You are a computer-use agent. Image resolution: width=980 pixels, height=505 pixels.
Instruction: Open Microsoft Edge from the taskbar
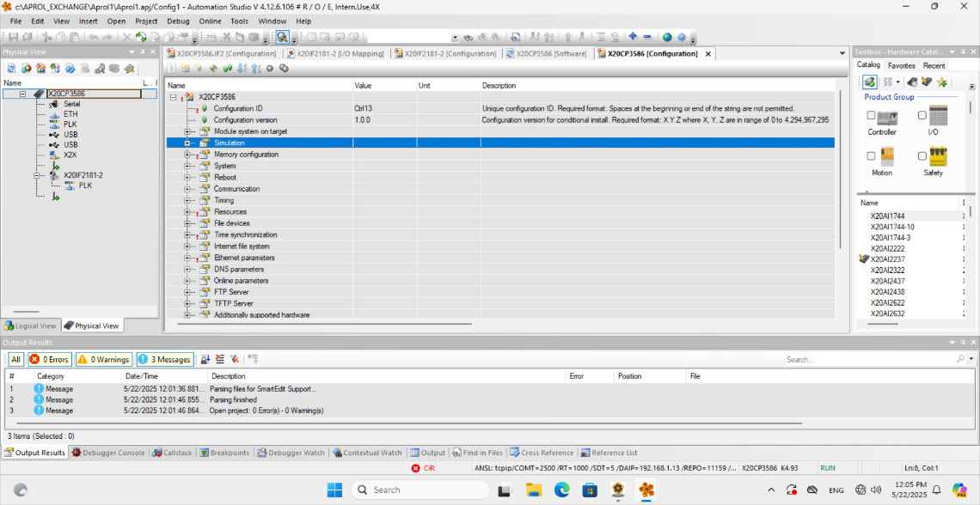pyautogui.click(x=561, y=490)
